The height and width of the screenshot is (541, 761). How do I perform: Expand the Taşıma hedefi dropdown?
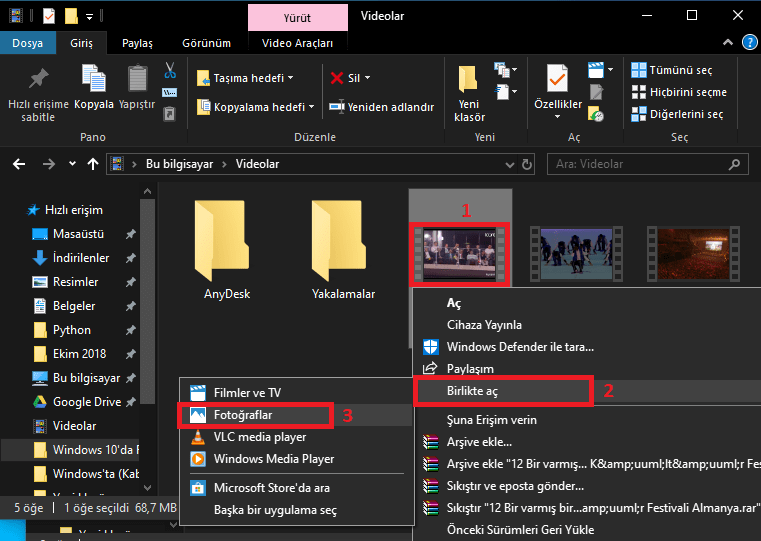[x=291, y=78]
